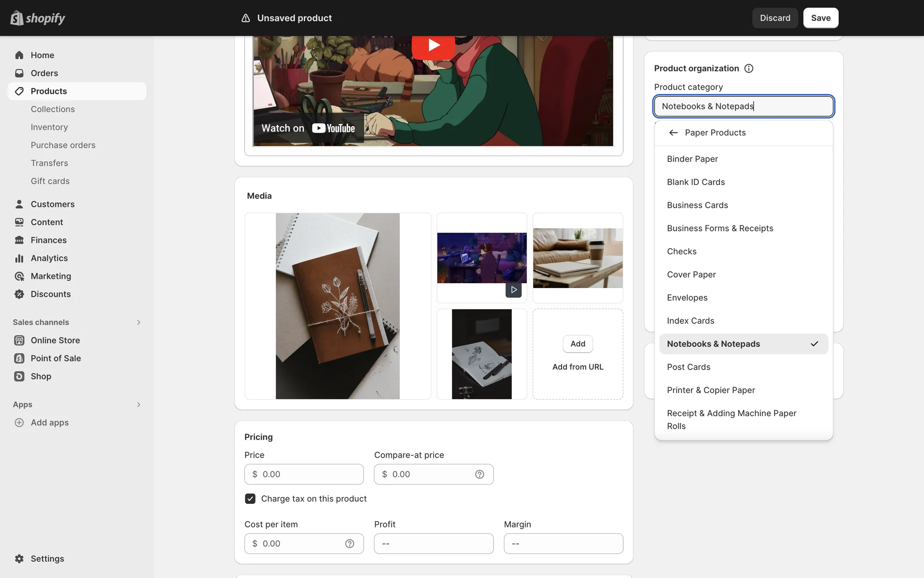Expand the Sales channels section

[x=139, y=322]
